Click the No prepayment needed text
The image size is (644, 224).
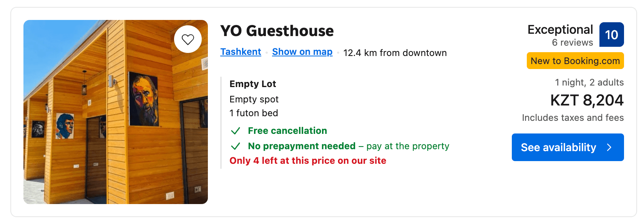pos(302,146)
